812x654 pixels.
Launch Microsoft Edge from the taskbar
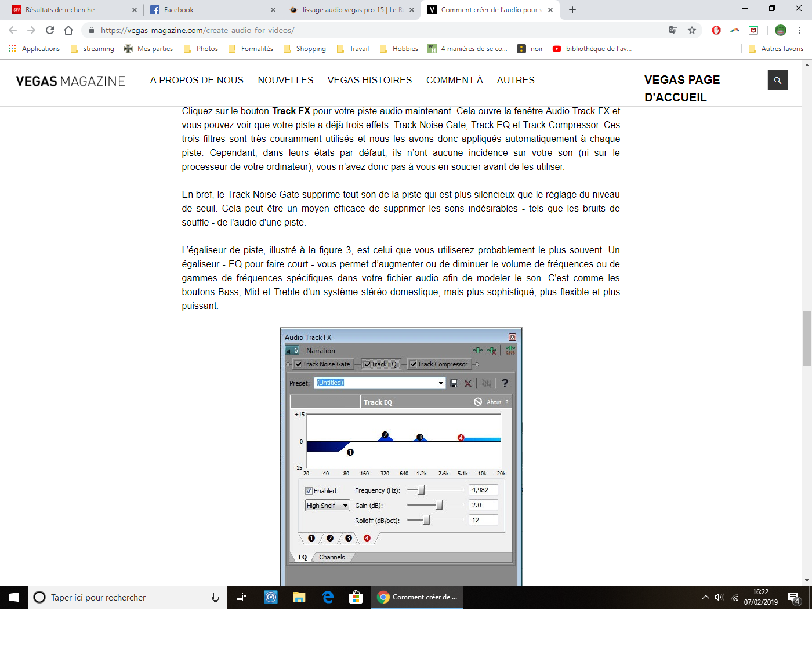(328, 597)
